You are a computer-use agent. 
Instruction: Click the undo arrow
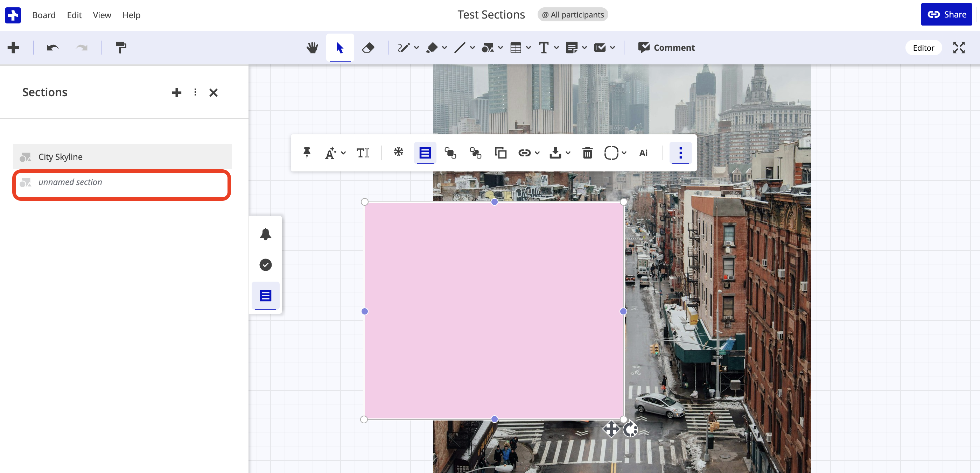(52, 48)
